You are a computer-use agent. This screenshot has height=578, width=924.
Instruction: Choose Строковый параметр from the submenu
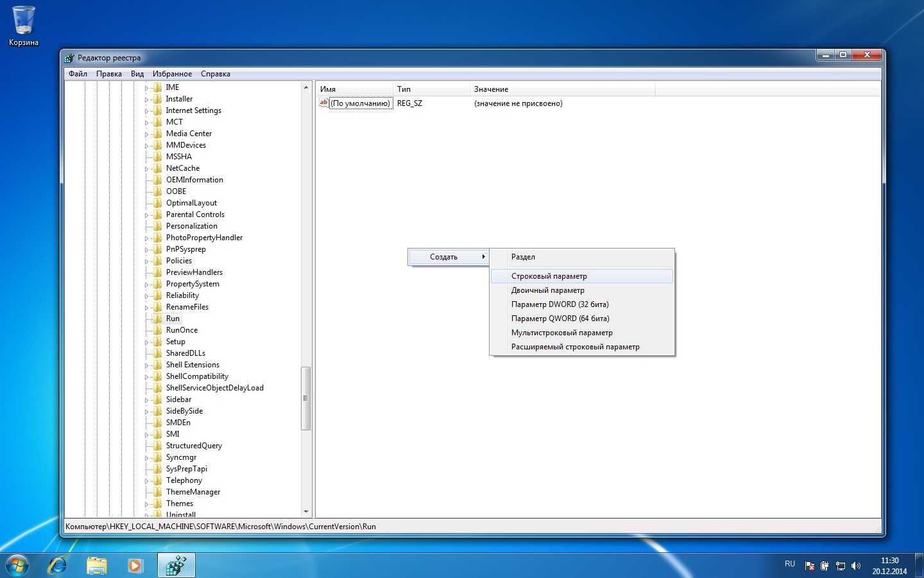tap(549, 276)
